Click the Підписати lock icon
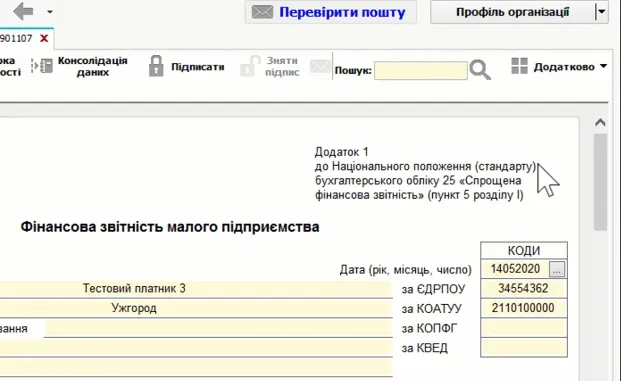This screenshot has height=381, width=621. pyautogui.click(x=156, y=66)
